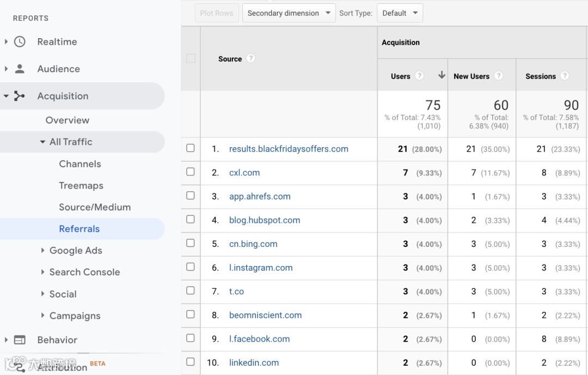Click help icon next to Source header
588x375 pixels.
[x=250, y=58]
